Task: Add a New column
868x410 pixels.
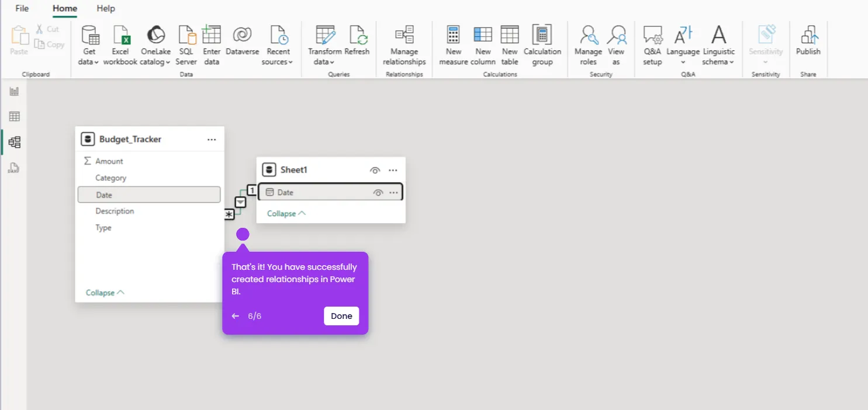Action: coord(483,46)
